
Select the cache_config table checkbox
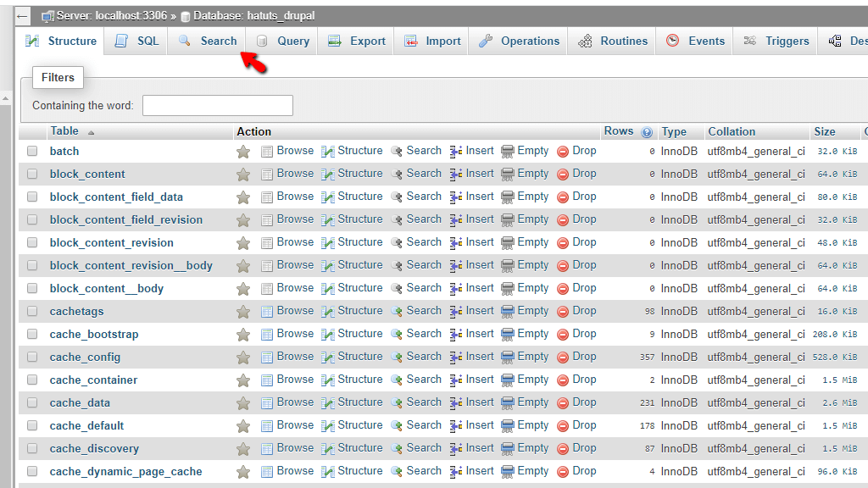pos(32,357)
